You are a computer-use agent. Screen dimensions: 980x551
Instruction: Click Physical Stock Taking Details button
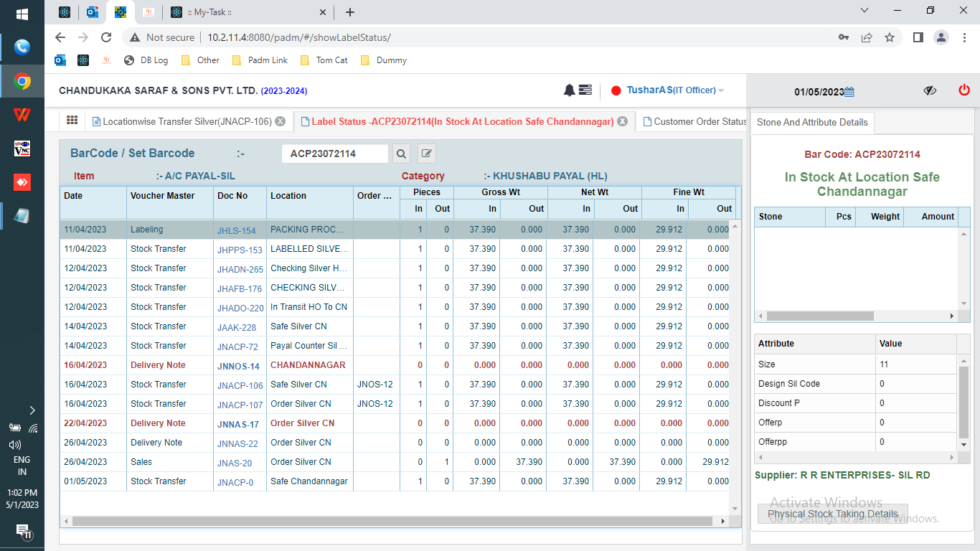(x=833, y=514)
